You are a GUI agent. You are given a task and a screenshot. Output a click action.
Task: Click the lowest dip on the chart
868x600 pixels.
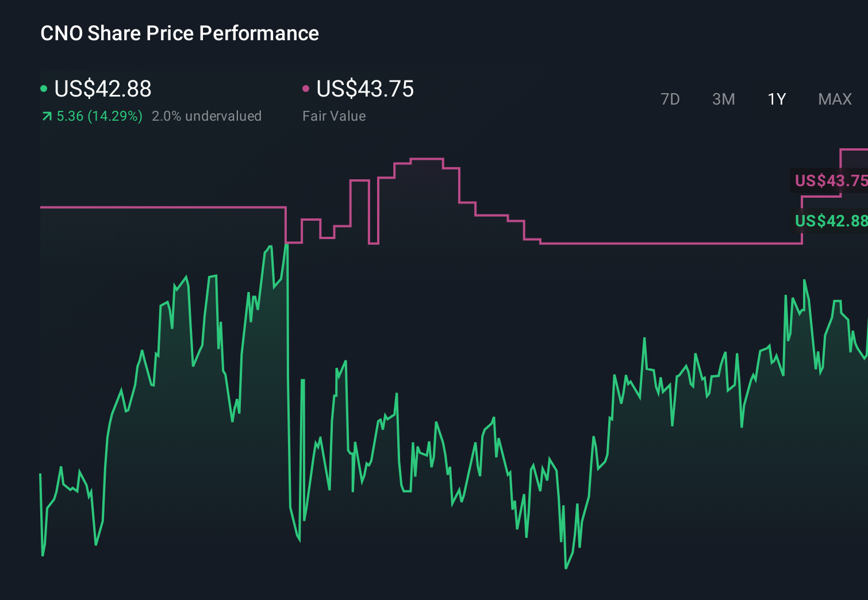click(566, 569)
